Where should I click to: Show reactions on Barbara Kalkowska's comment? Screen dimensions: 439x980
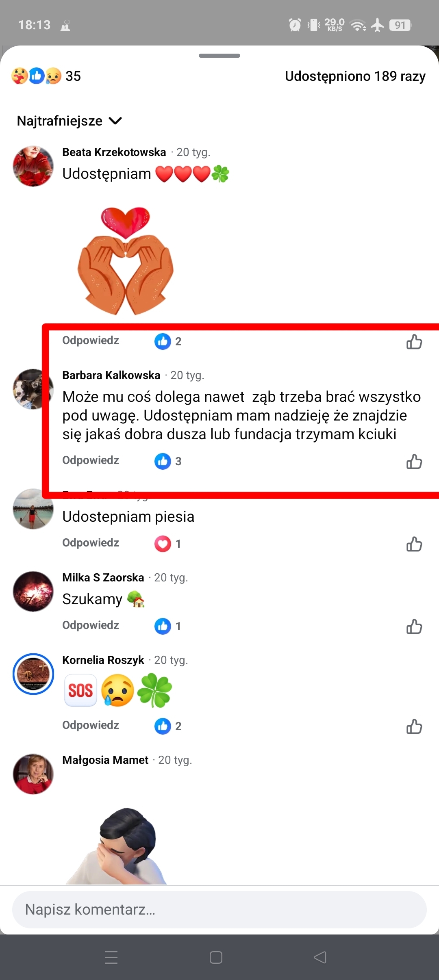(168, 461)
